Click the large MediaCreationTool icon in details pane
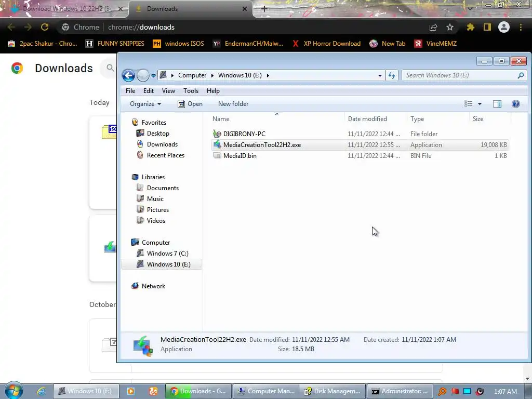 [x=142, y=345]
